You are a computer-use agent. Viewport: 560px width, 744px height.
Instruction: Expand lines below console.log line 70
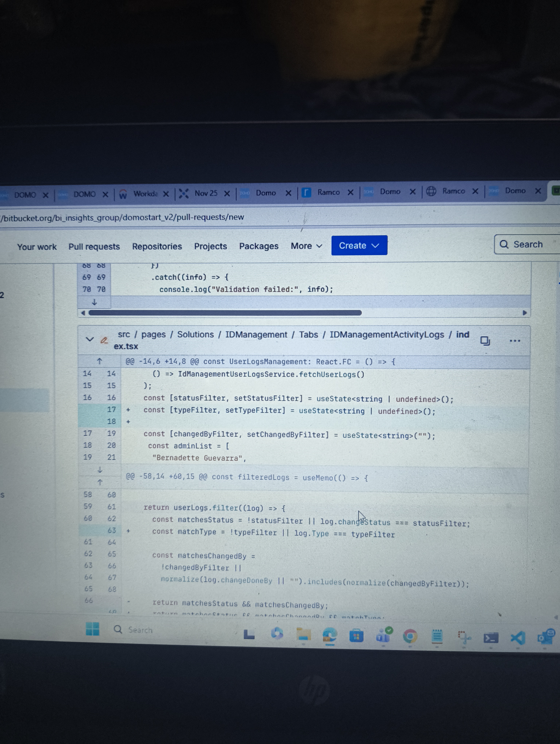[x=94, y=302]
